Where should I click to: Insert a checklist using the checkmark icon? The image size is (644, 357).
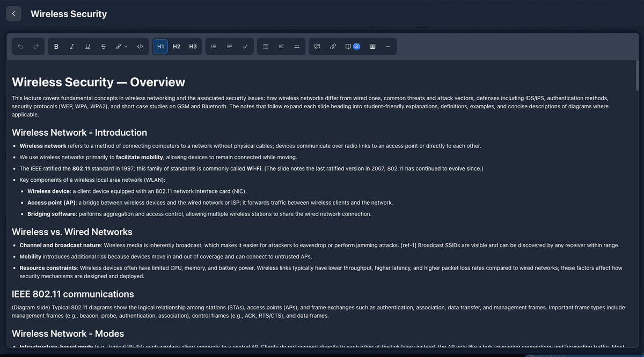tap(245, 46)
